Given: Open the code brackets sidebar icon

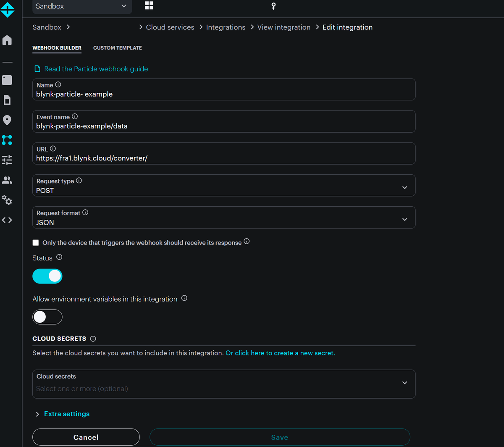Looking at the screenshot, I should point(7,220).
